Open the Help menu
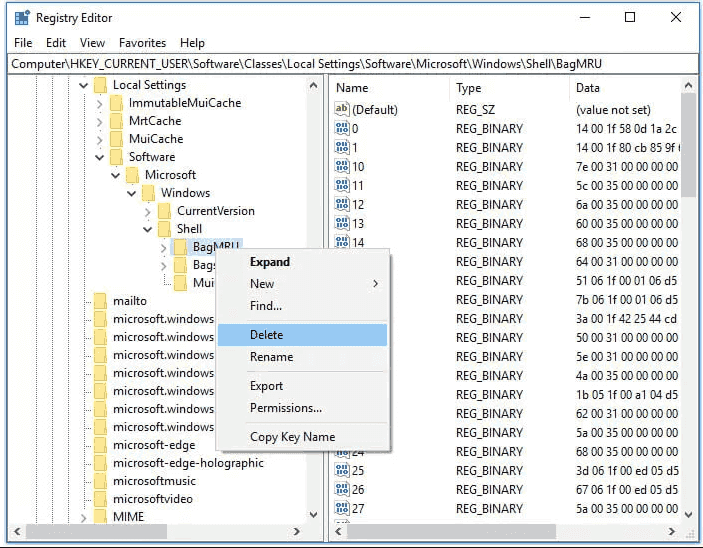Image resolution: width=703 pixels, height=548 pixels. pyautogui.click(x=192, y=43)
